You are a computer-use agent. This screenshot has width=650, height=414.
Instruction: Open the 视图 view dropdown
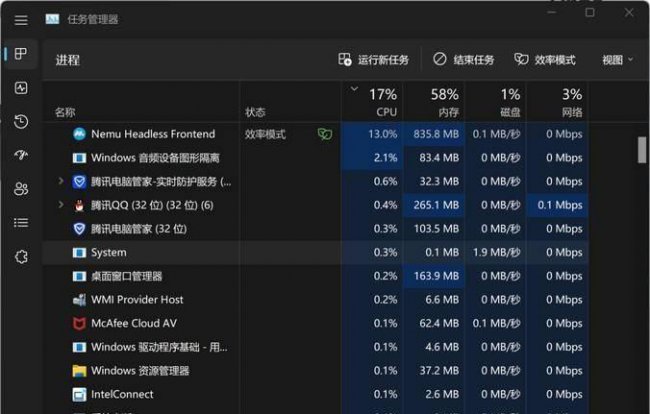click(618, 60)
